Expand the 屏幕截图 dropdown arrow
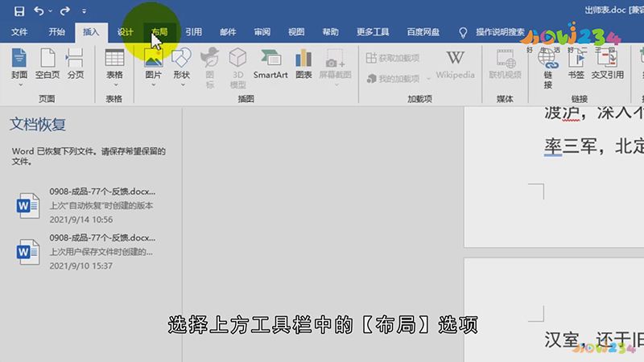644x362 pixels. pos(336,85)
